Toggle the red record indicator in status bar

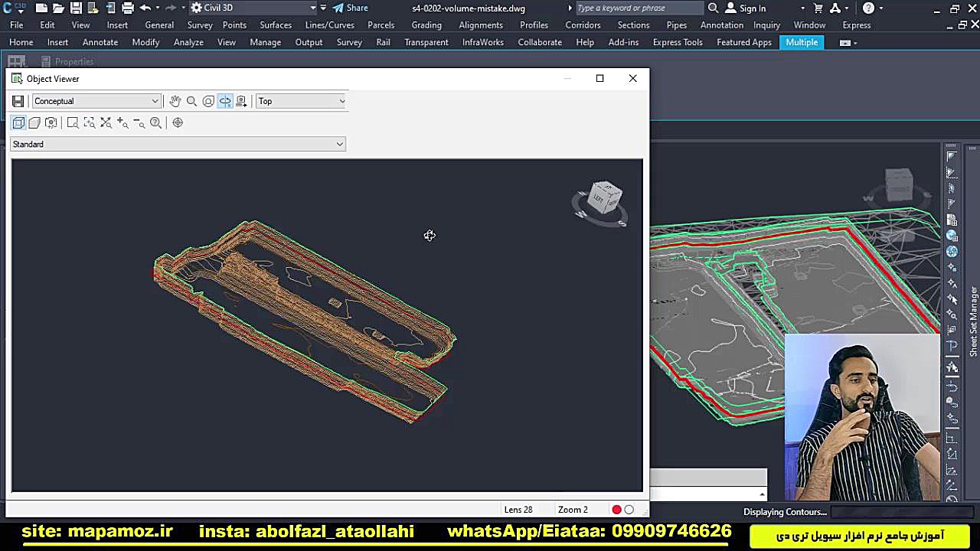point(616,510)
